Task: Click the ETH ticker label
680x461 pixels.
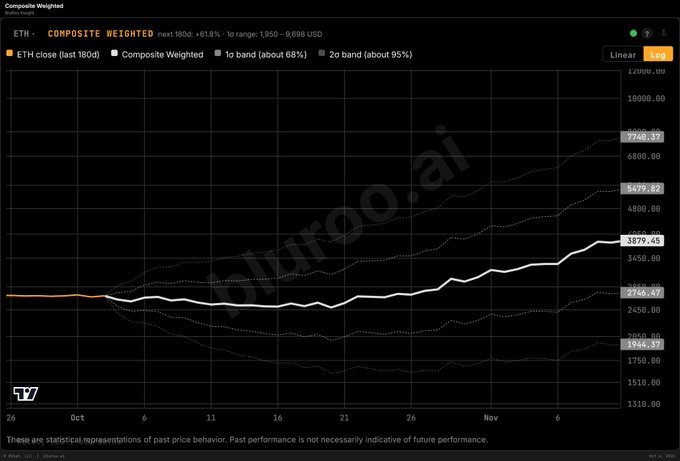Action: coord(21,34)
